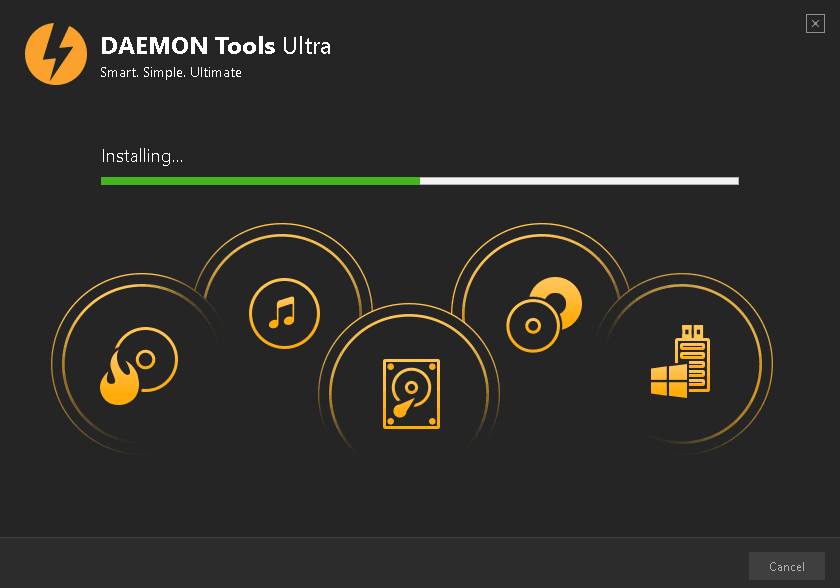Viewport: 840px width, 588px height.
Task: Close the installer with the X button
Action: (x=815, y=24)
